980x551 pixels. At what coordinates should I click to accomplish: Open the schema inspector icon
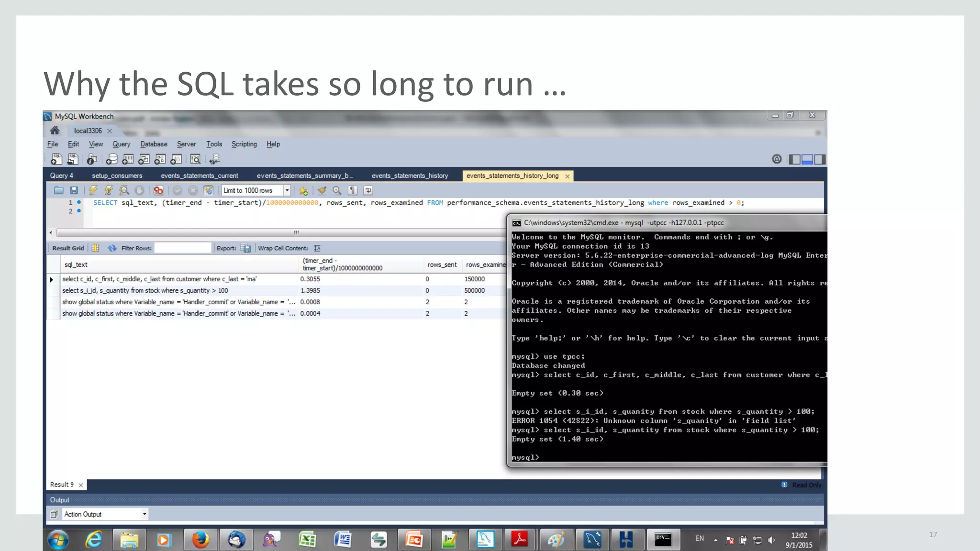tap(92, 159)
